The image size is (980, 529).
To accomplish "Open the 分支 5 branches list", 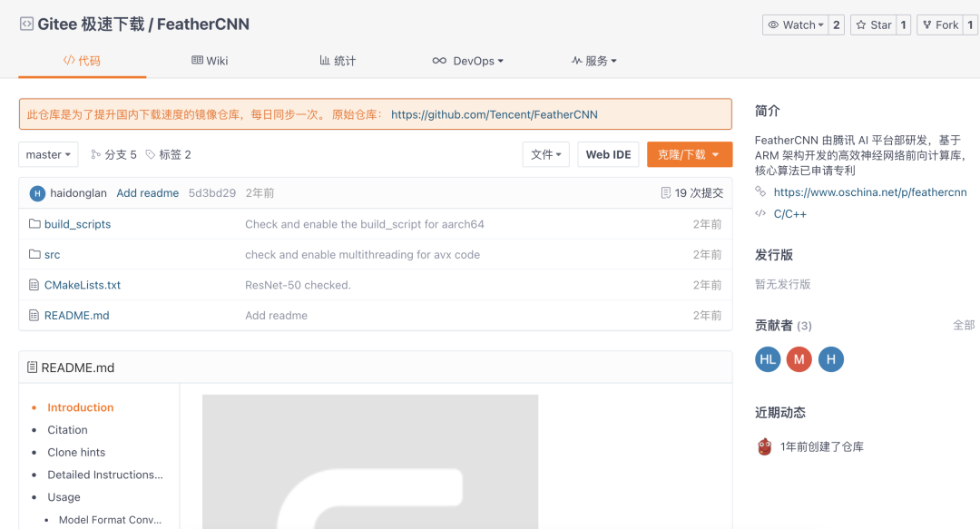I will [x=113, y=154].
